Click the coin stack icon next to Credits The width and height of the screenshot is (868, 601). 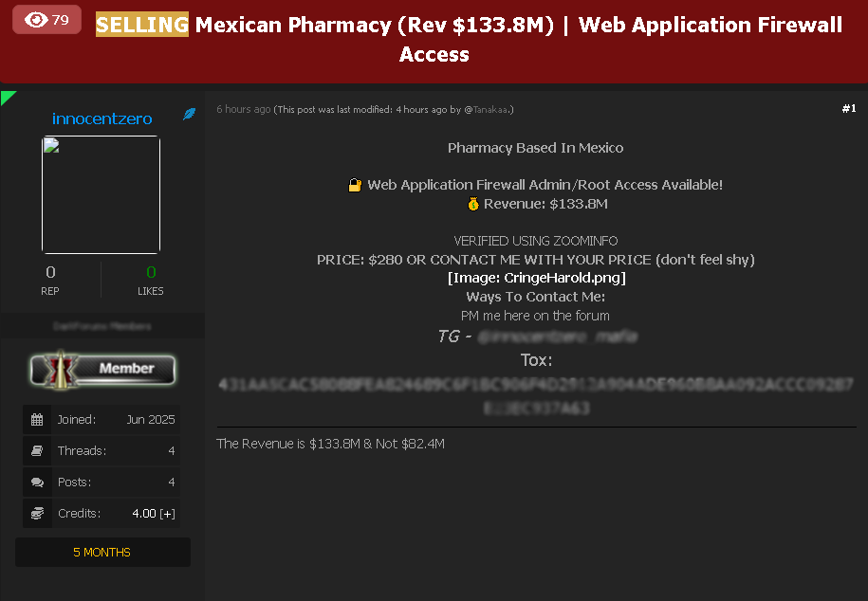click(x=36, y=513)
